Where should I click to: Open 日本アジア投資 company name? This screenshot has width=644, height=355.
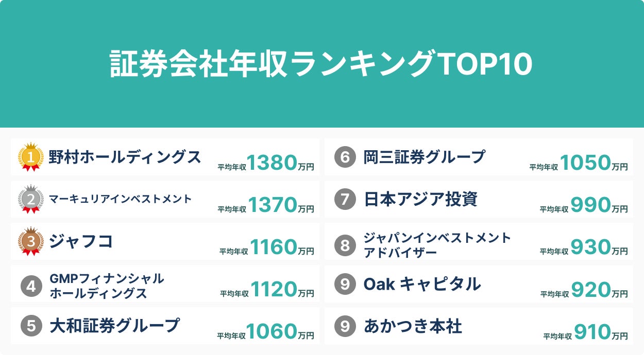coord(420,199)
